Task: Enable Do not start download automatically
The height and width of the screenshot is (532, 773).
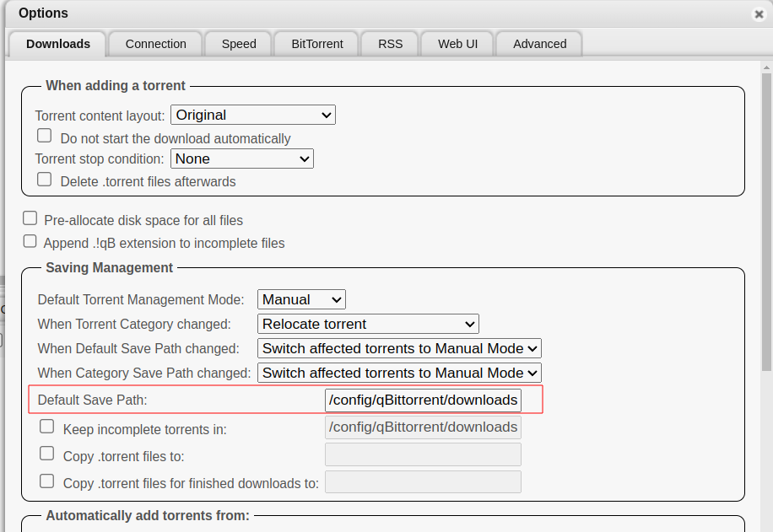Action: (x=45, y=136)
